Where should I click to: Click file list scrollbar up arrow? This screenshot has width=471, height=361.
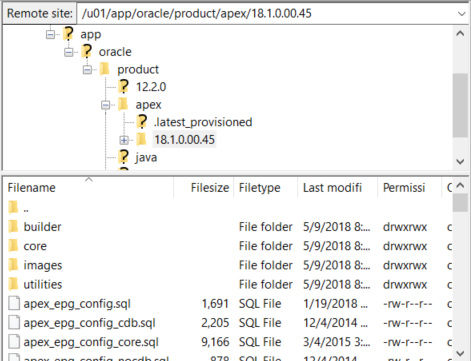[460, 185]
